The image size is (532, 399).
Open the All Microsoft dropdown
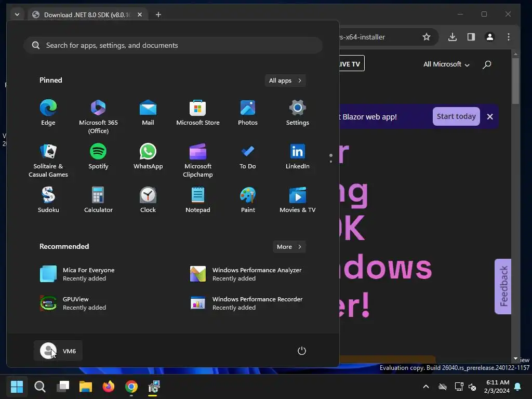(446, 64)
